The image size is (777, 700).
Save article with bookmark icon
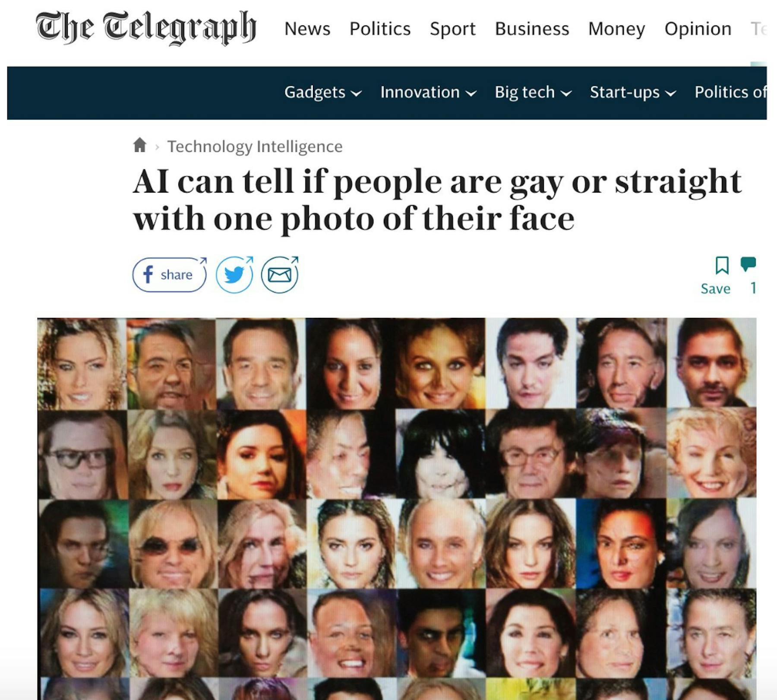coord(722,266)
